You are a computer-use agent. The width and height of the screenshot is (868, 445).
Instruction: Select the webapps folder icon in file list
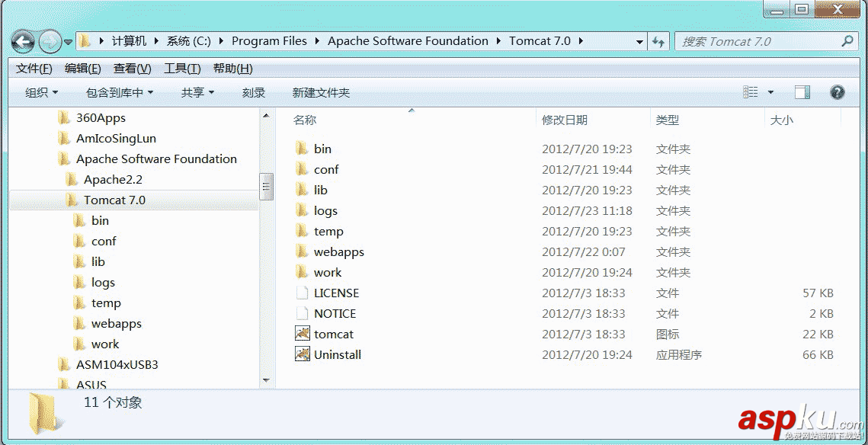[302, 251]
